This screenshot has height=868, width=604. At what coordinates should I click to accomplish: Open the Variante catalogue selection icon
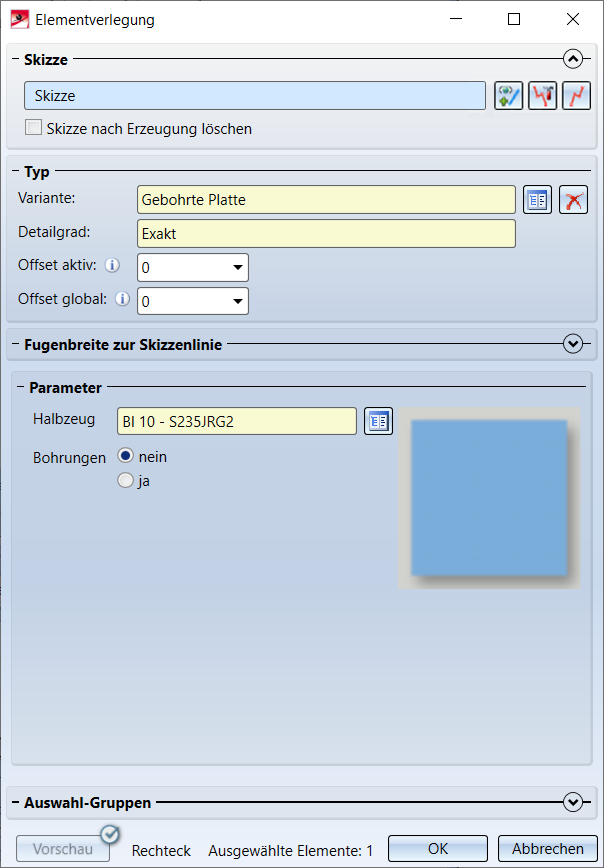tap(537, 200)
